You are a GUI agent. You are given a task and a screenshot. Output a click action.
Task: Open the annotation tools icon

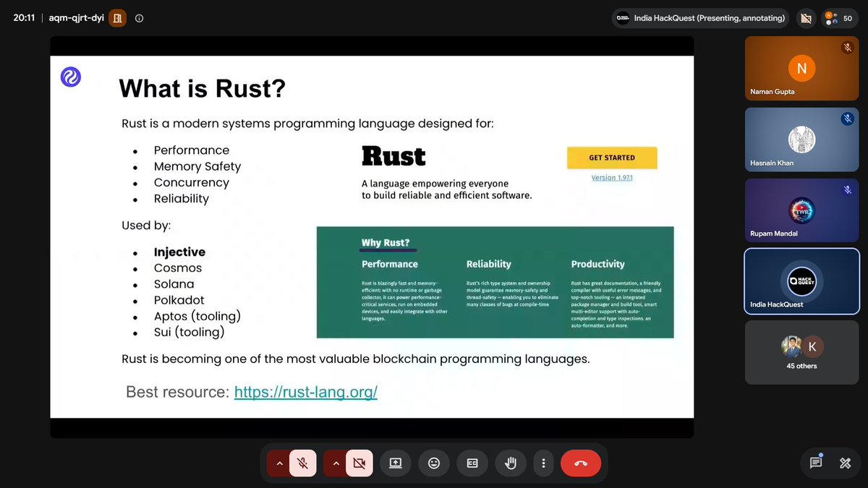845,463
